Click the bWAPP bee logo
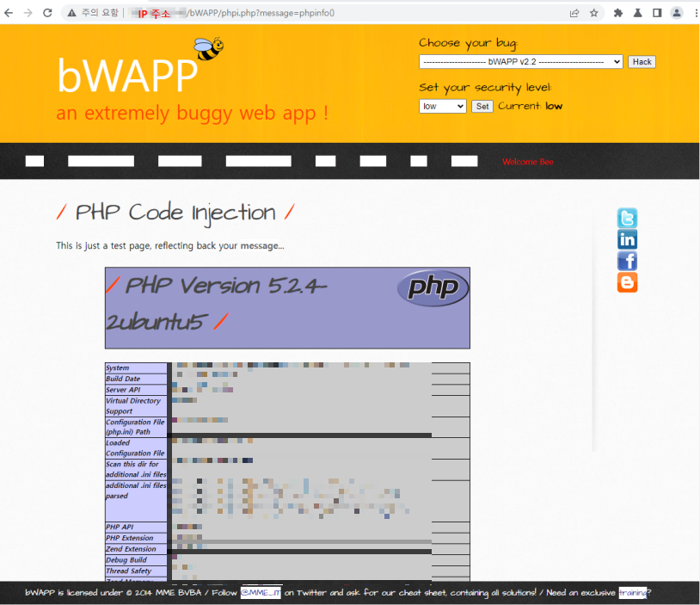The height and width of the screenshot is (605, 700). pyautogui.click(x=208, y=49)
